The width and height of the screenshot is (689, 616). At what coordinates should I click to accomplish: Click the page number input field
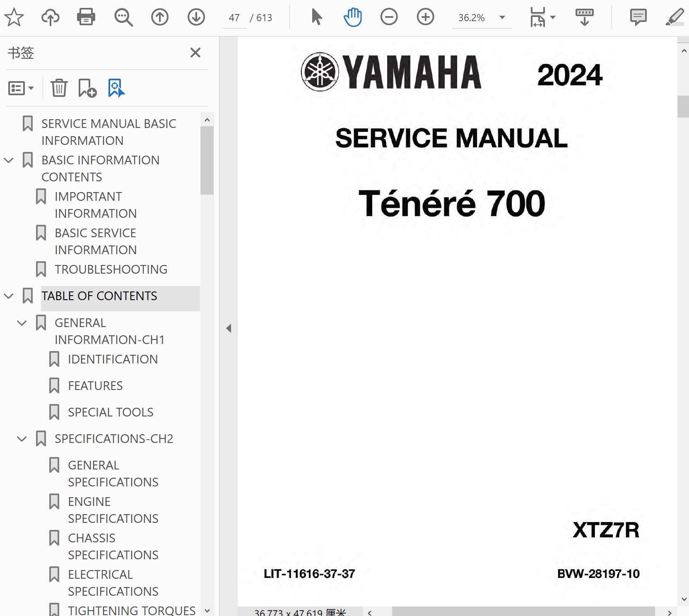pyautogui.click(x=234, y=18)
